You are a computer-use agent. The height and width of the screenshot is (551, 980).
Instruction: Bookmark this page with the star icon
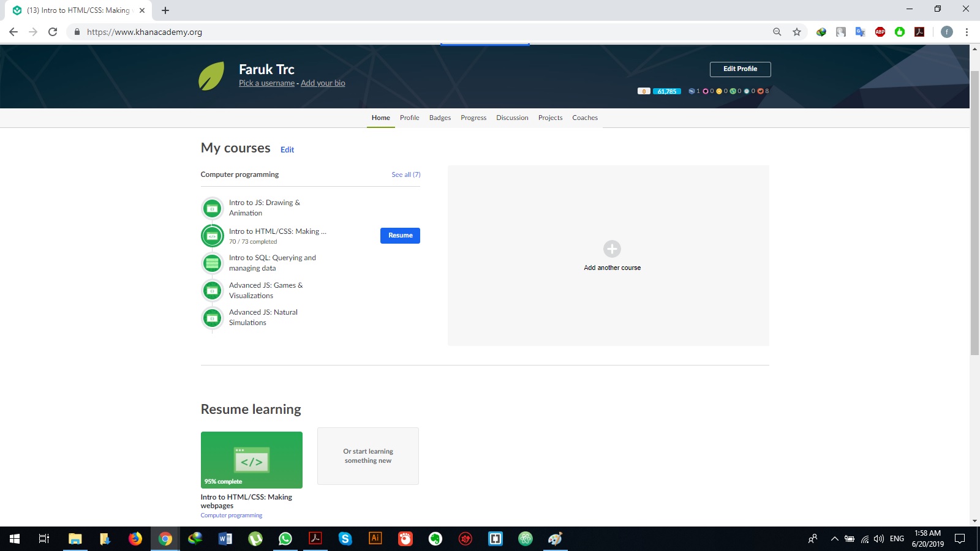pos(797,32)
